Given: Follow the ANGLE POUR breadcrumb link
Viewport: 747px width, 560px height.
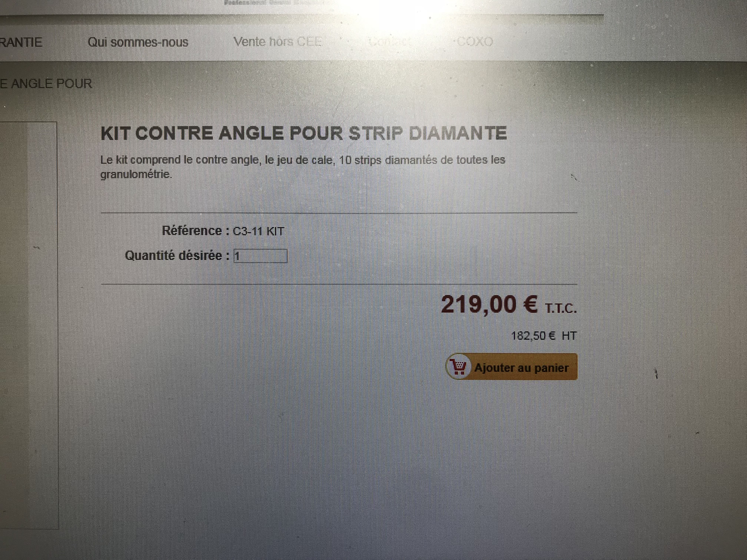Looking at the screenshot, I should [x=46, y=84].
